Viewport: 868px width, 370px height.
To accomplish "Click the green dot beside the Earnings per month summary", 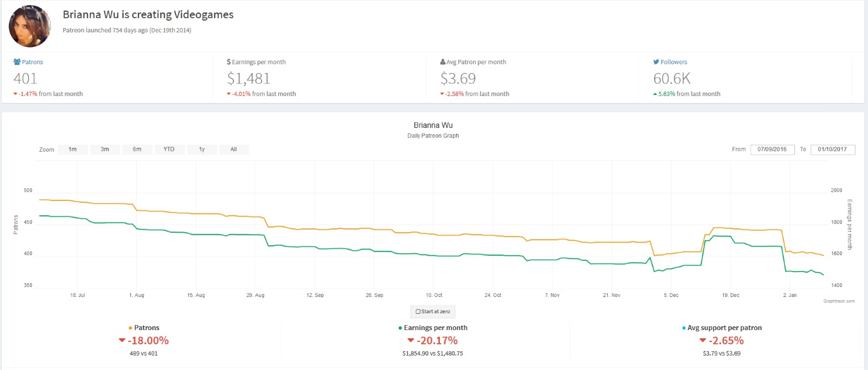I will [400, 328].
